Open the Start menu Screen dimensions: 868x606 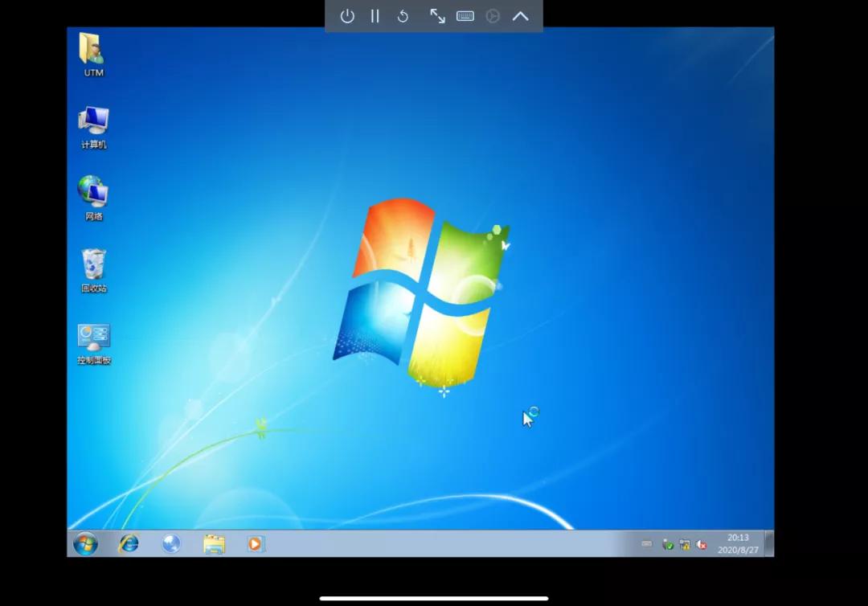click(x=85, y=544)
